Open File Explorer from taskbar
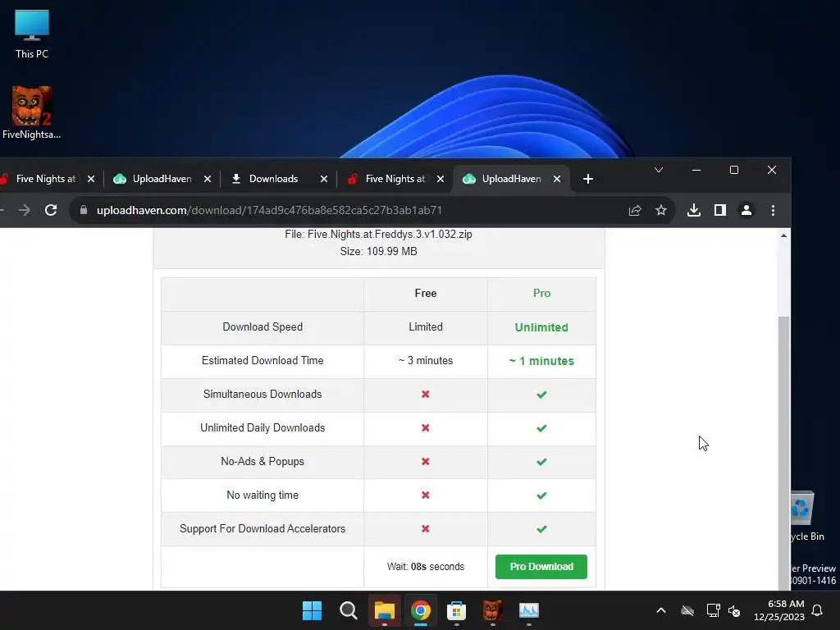Viewport: 840px width, 630px height. [384, 610]
